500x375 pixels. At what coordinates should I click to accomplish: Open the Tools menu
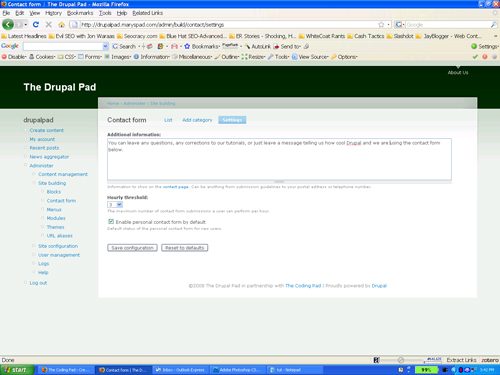(x=105, y=13)
